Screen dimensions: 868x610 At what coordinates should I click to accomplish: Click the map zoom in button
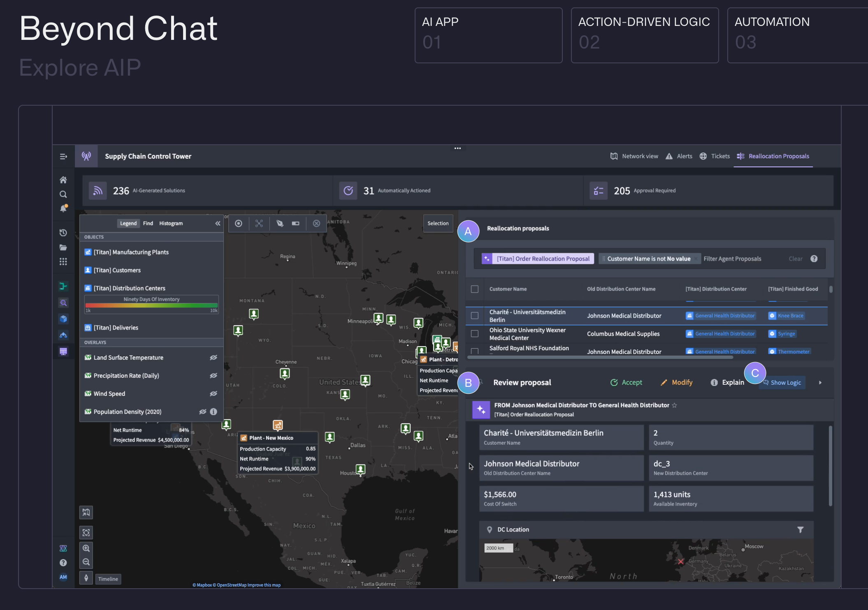tap(86, 548)
